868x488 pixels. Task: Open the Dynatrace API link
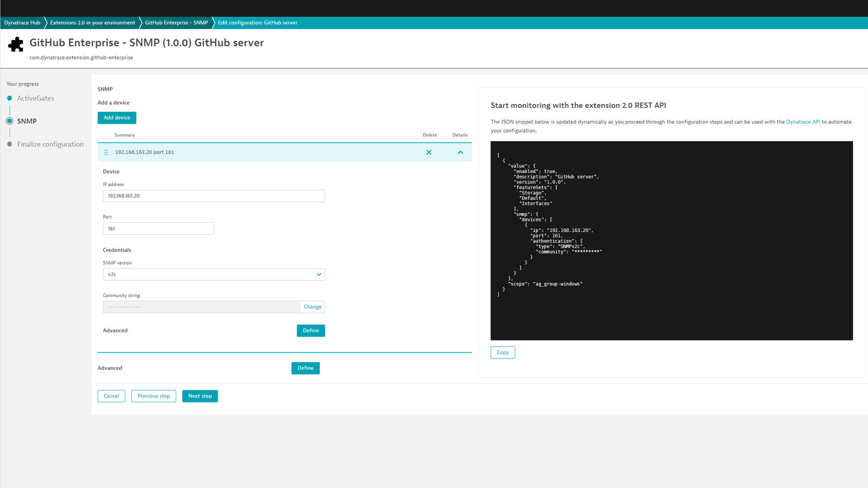pyautogui.click(x=803, y=122)
